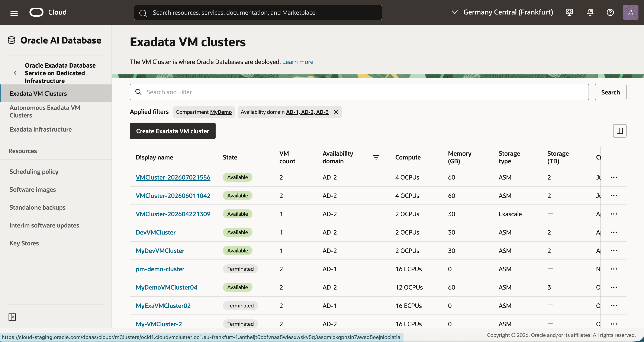Open actions menu for MyDevVMCluster
The height and width of the screenshot is (342, 644).
click(614, 251)
